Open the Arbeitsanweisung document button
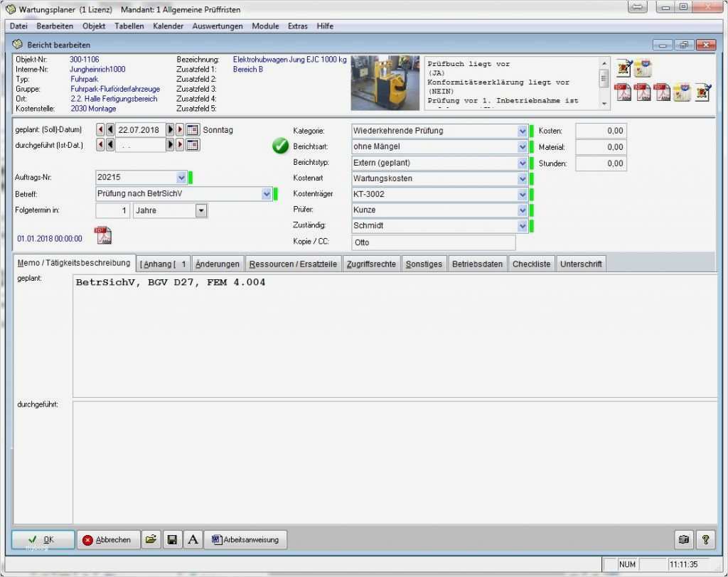728x577 pixels. (245, 539)
